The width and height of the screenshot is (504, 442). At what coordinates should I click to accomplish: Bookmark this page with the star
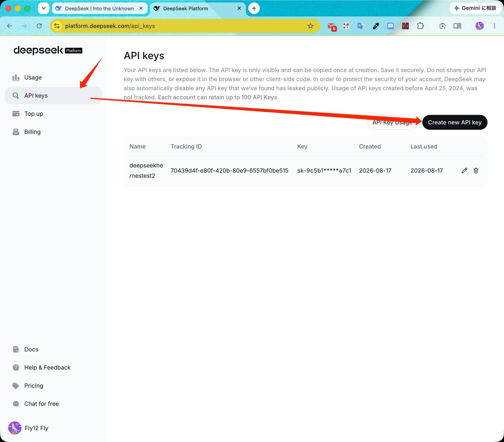pos(310,26)
